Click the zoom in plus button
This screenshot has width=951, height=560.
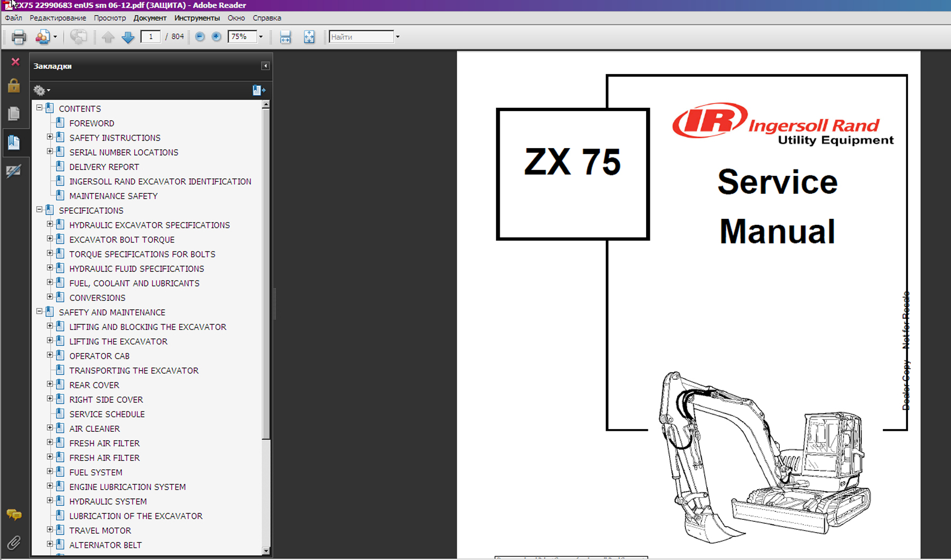coord(216,36)
